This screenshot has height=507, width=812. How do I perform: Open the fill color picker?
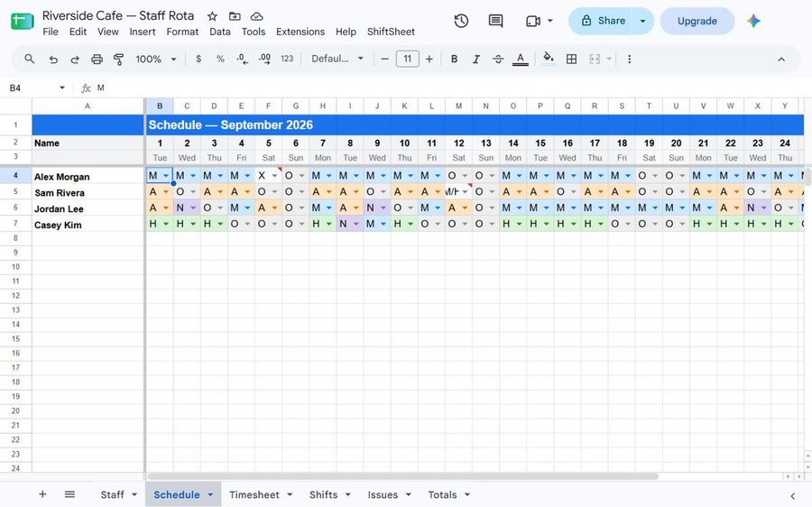(x=549, y=59)
